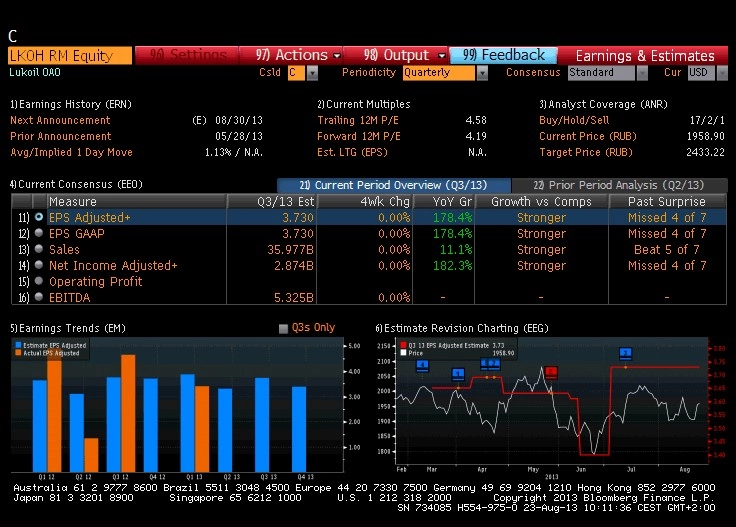Click the white Price legend swatch
The width and height of the screenshot is (736, 527).
[x=403, y=353]
